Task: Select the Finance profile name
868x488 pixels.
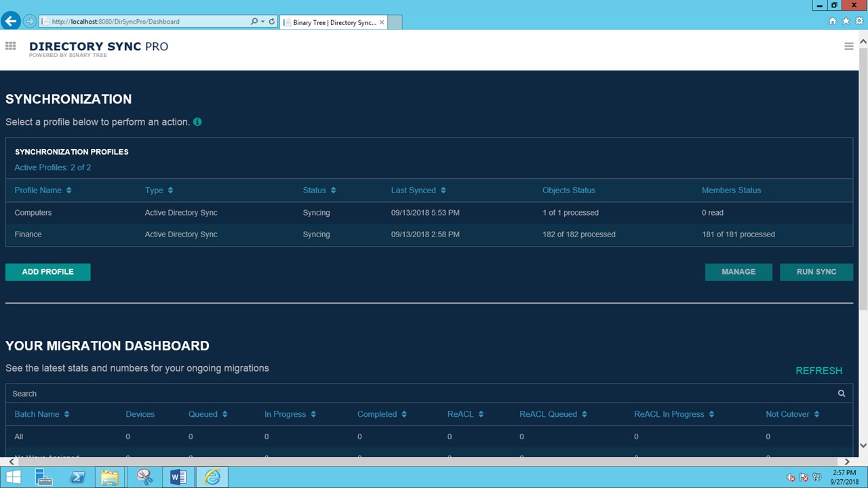Action: [x=28, y=235]
